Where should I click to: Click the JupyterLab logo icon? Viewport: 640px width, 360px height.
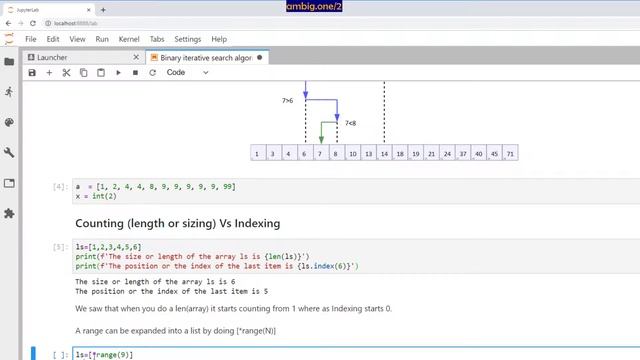tap(9, 39)
